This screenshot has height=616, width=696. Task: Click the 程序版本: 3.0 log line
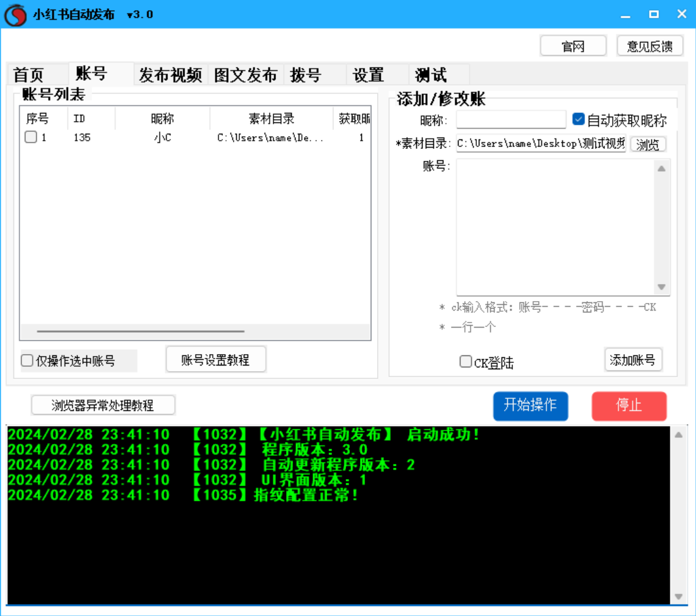[188, 449]
